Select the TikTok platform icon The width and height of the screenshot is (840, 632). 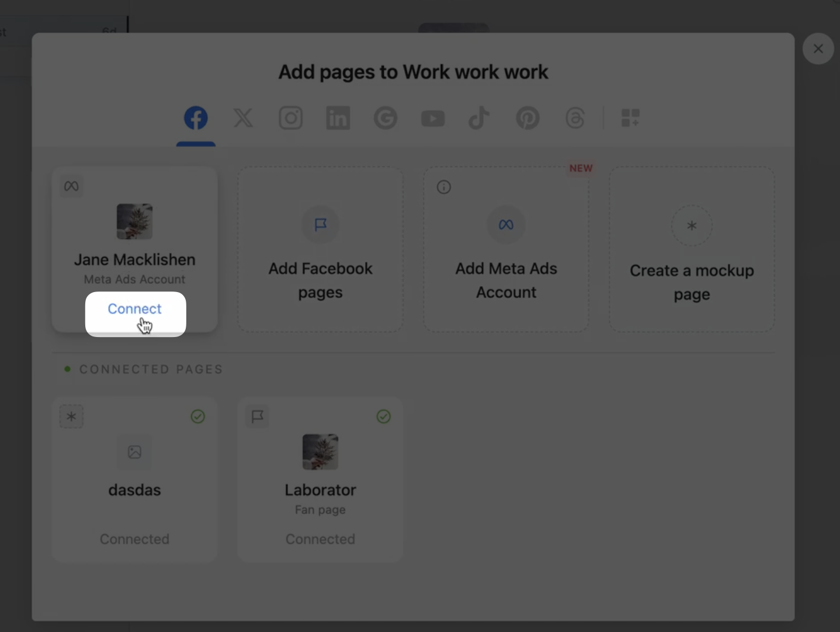coord(479,118)
